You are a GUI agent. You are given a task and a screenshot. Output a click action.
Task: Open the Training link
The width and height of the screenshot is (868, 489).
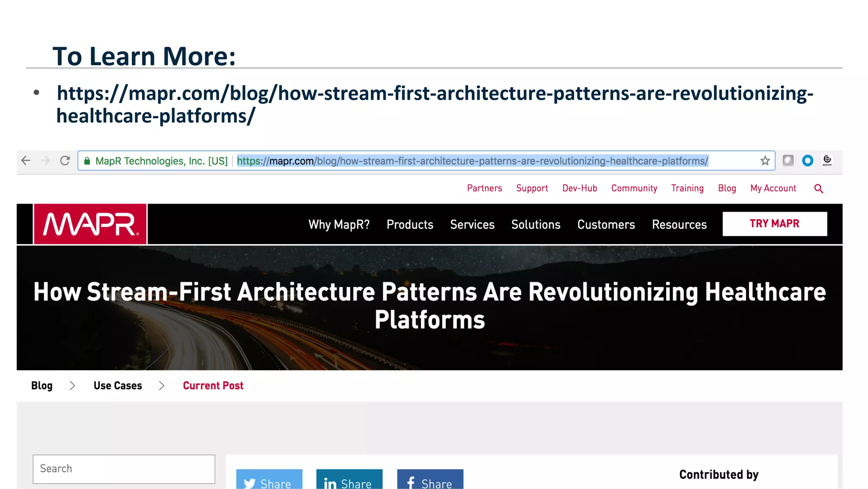click(x=687, y=188)
